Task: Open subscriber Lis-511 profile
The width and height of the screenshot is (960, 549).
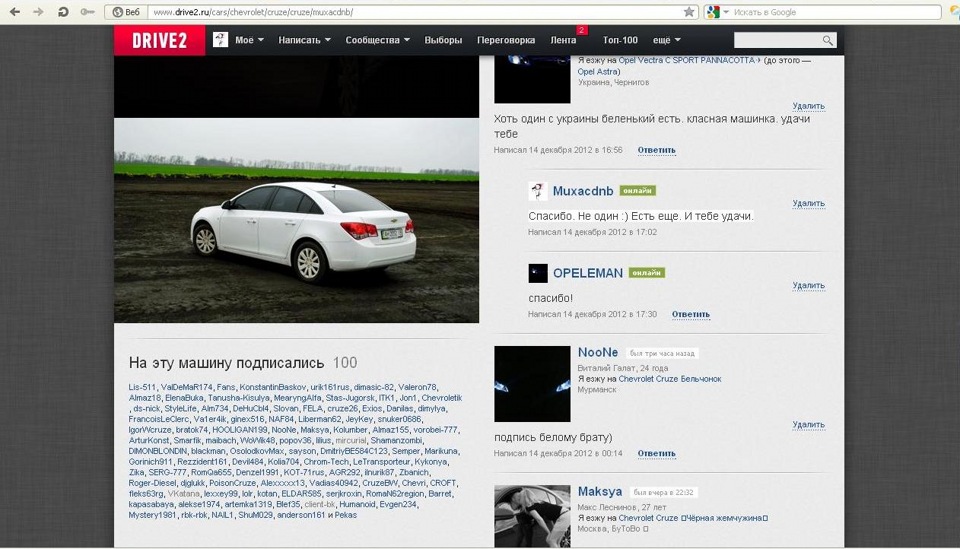Action: 142,387
